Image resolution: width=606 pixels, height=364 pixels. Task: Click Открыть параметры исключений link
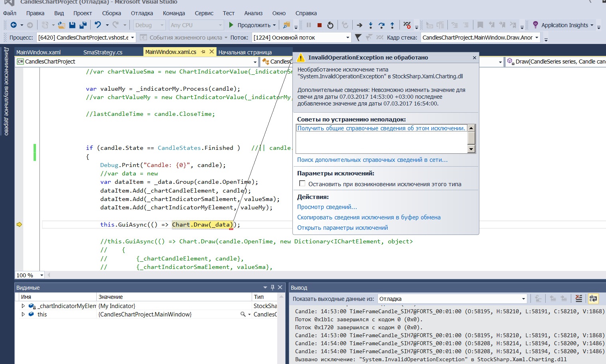[342, 228]
